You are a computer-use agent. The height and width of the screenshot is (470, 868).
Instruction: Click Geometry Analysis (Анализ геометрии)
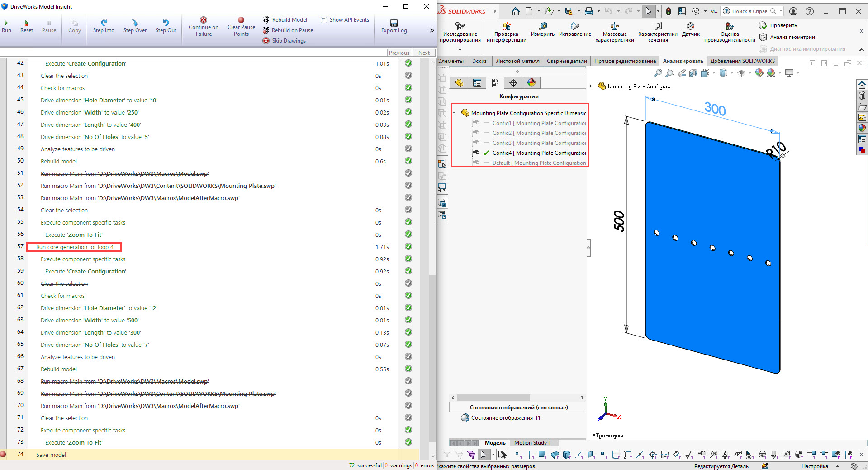pos(787,37)
